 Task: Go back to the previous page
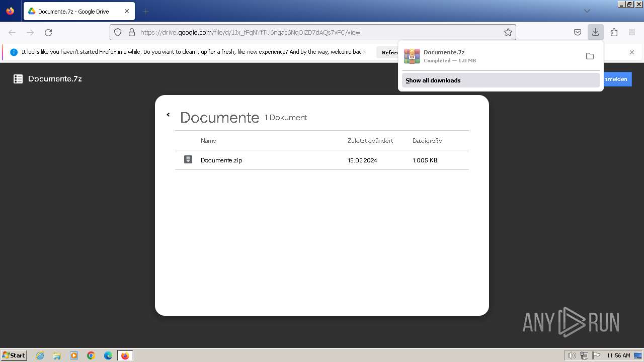coord(12,32)
